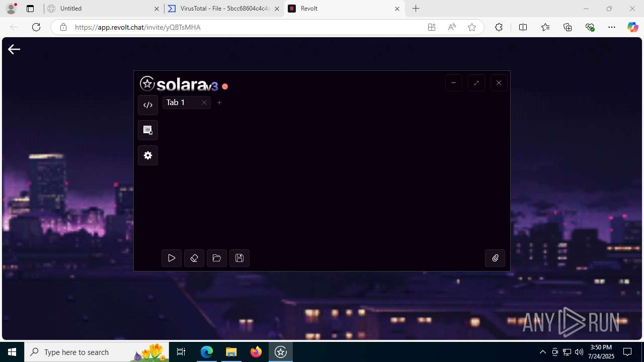Minimize the Solara window
Viewport: 644px width, 362px height.
coord(454,83)
